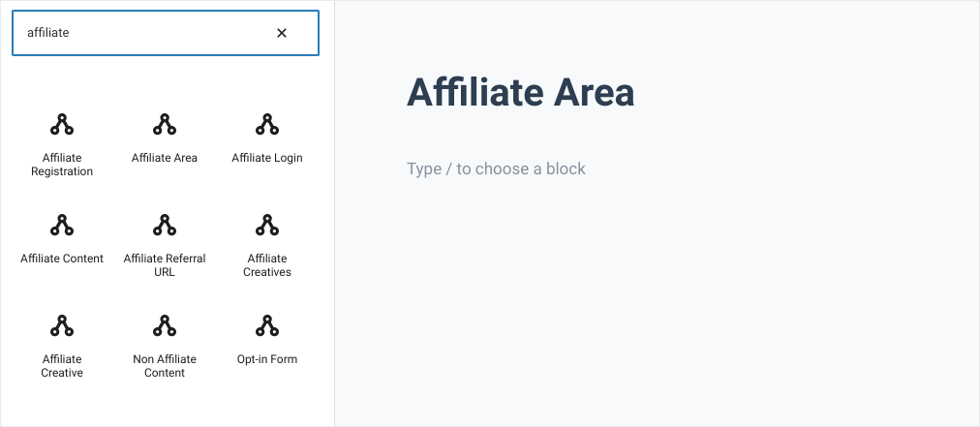
Task: Insert the Affiliate Registration block icon
Action: point(62,124)
